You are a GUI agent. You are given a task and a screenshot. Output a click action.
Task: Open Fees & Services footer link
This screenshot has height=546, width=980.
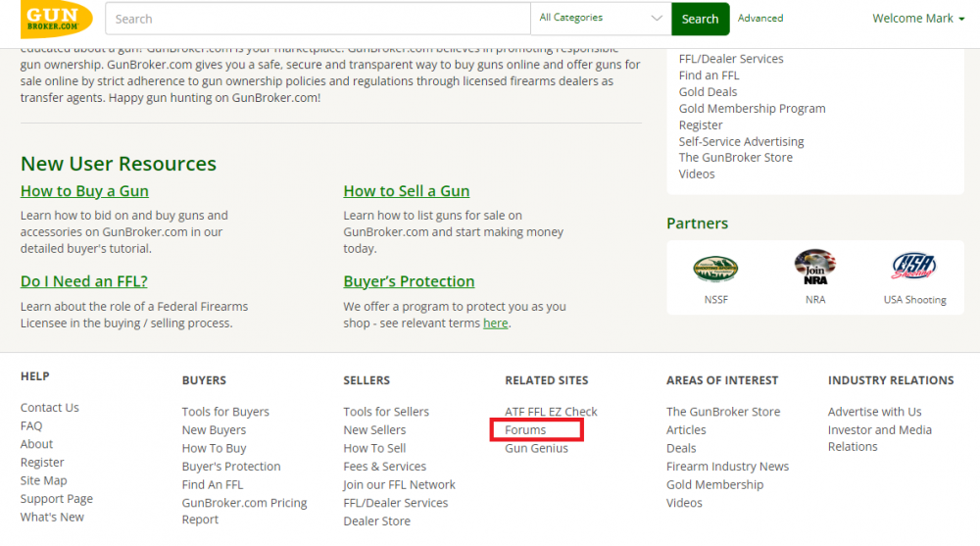(384, 466)
